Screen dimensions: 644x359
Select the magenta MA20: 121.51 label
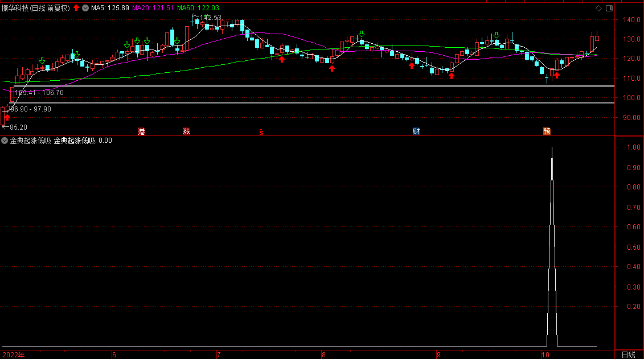153,8
